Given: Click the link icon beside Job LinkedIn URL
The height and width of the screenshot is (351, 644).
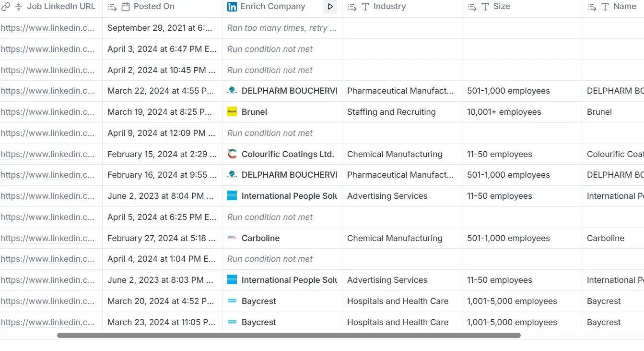Looking at the screenshot, I should [6, 7].
